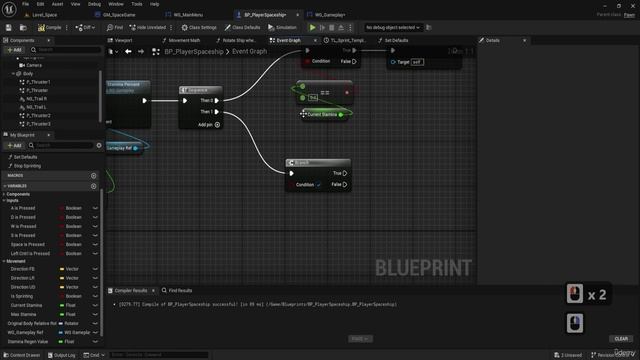The height and width of the screenshot is (360, 640).
Task: Open play options menu dots
Action: click(350, 28)
